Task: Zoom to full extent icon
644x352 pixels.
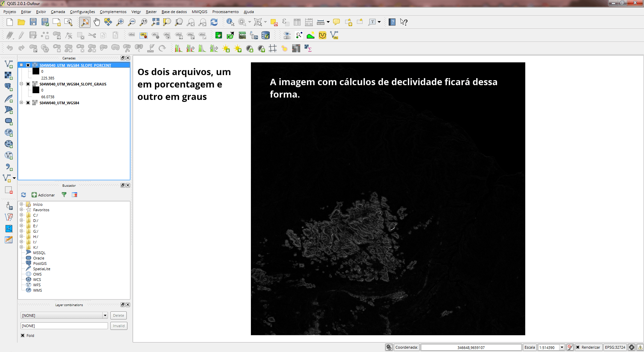Action: 155,22
